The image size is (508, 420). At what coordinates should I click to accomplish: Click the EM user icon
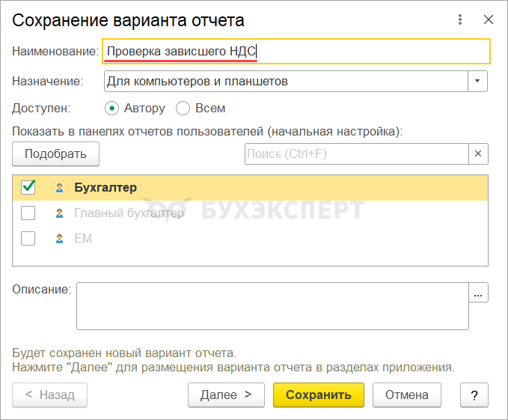point(59,239)
